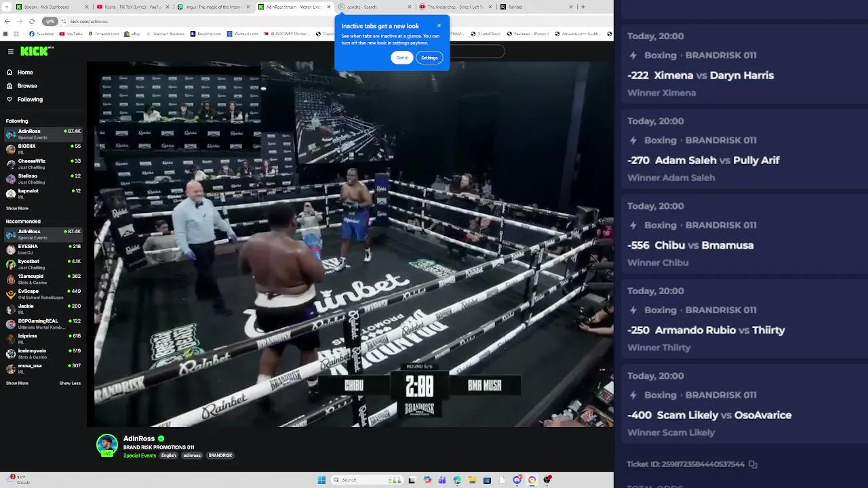The height and width of the screenshot is (488, 868).
Task: Click the Special Events category link
Action: 140,455
